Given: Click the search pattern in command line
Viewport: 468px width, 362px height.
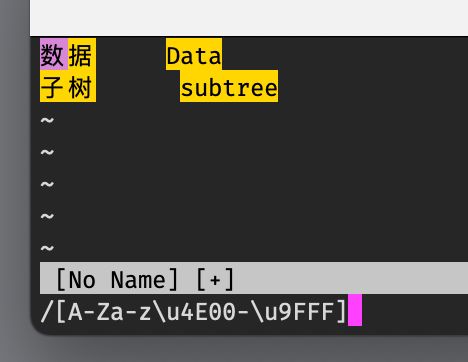Looking at the screenshot, I should click(193, 311).
